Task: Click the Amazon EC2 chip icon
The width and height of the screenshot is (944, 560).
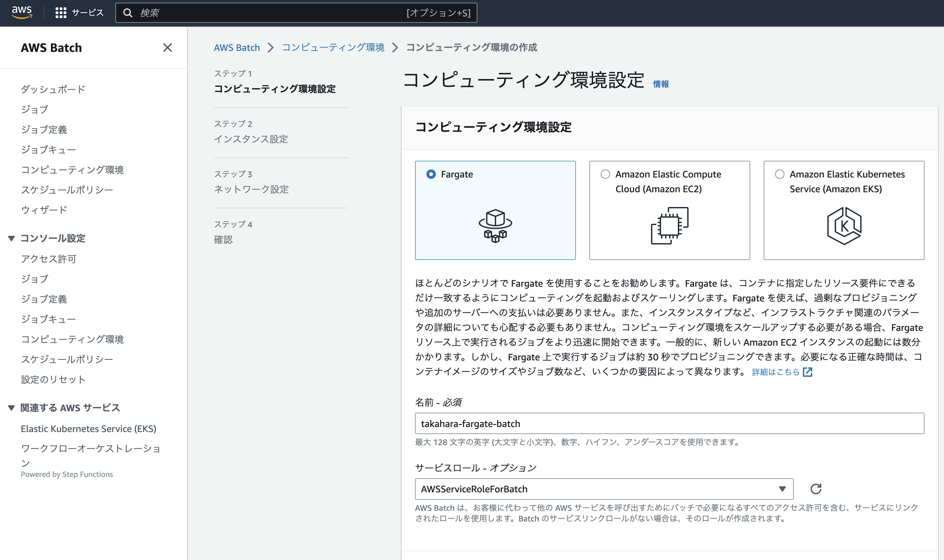Action: 669,226
